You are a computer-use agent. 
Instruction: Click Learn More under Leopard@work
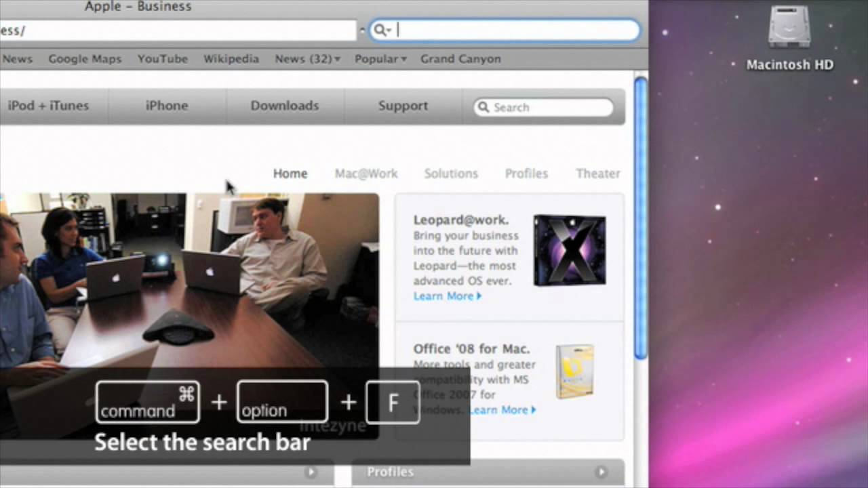tap(448, 296)
